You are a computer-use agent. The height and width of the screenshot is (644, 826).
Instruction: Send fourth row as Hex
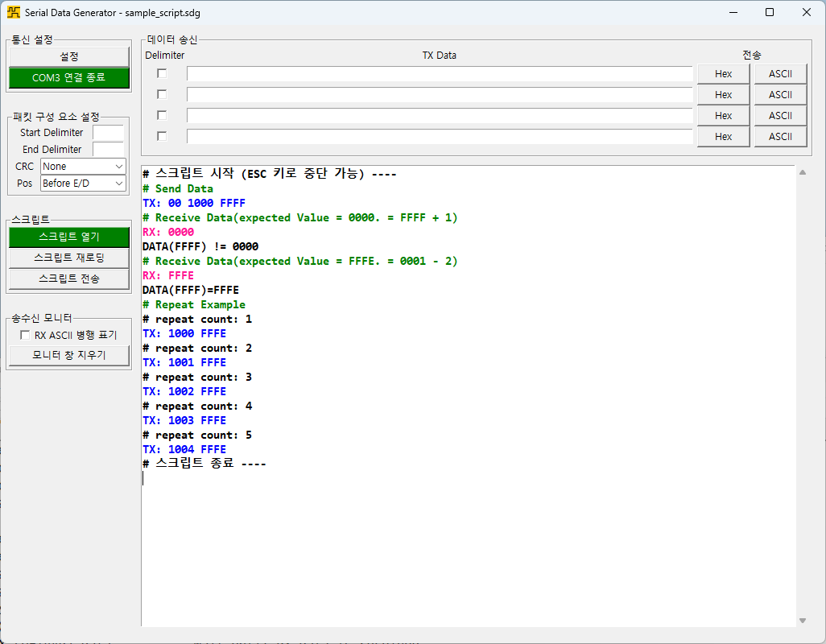(723, 136)
